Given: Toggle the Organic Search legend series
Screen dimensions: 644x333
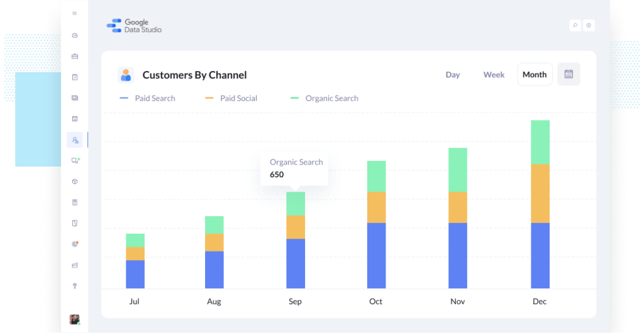Looking at the screenshot, I should click(325, 99).
